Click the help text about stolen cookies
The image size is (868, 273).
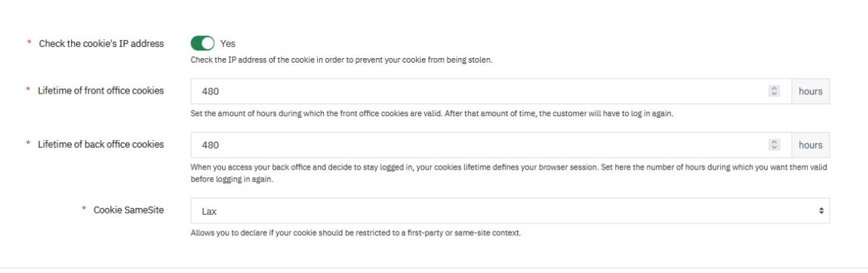click(342, 60)
